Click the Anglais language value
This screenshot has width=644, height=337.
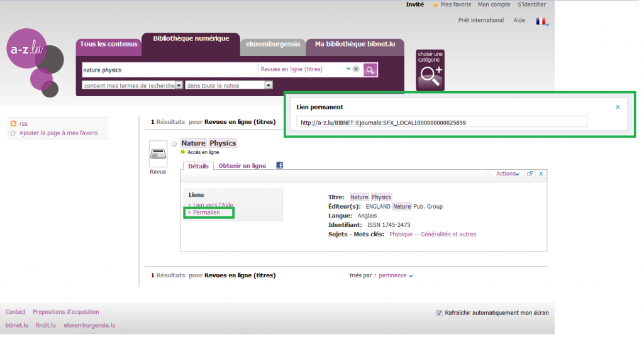pos(367,216)
